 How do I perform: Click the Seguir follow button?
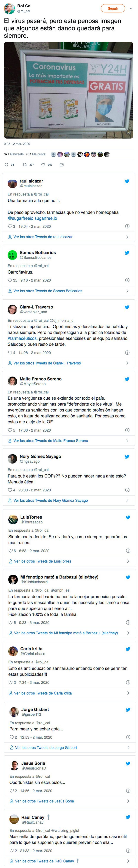tap(113, 8)
